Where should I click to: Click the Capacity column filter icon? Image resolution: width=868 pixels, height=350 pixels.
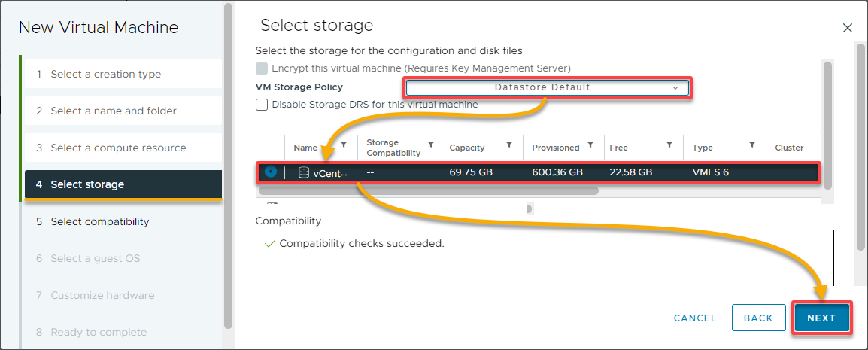coord(508,145)
